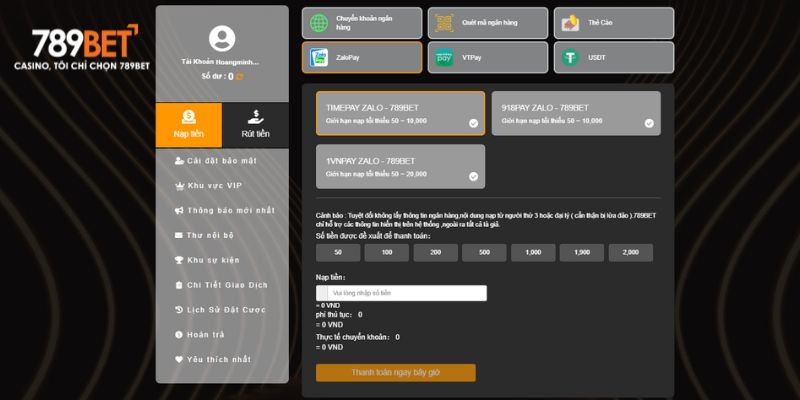800x400 pixels.
Task: Click the QR code bank scan icon
Action: [444, 23]
